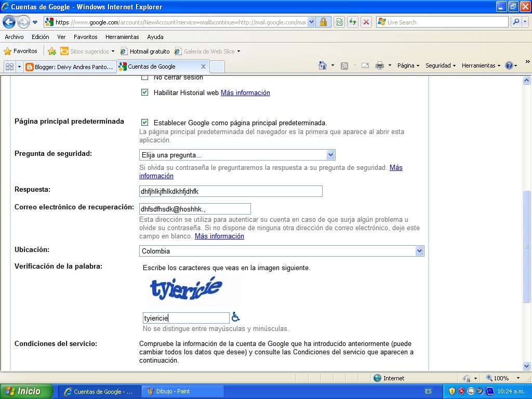Open the Herramientas menu in menu bar
Image resolution: width=532 pixels, height=399 pixels.
[122, 37]
